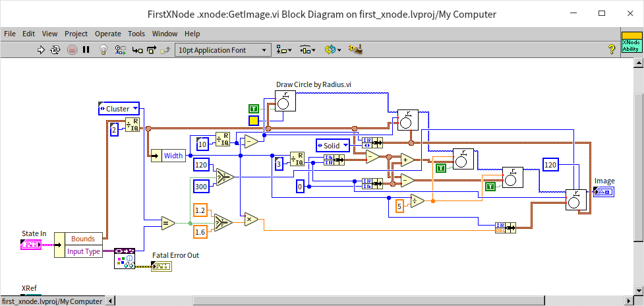This screenshot has width=644, height=306.
Task: Click Run Continuously icon
Action: tap(56, 49)
